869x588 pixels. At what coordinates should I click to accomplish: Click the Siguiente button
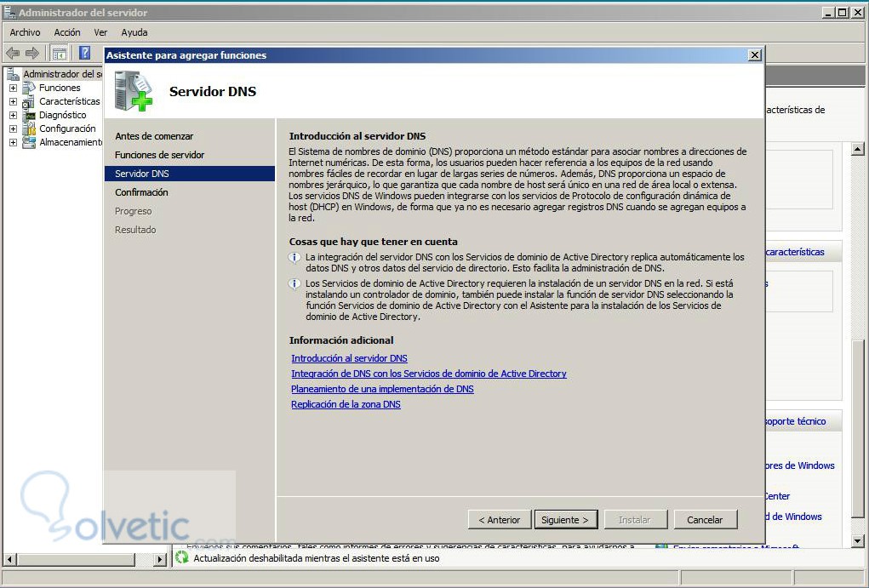click(x=566, y=519)
